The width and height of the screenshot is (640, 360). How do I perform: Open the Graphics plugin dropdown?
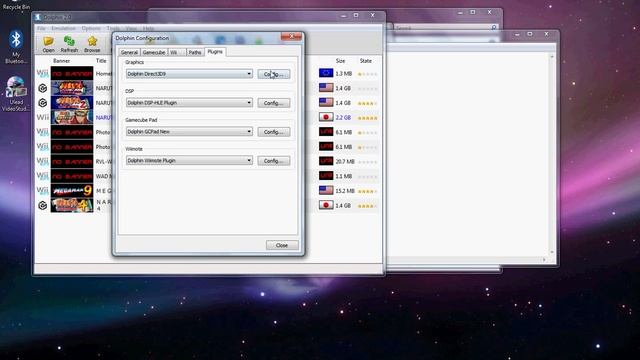point(189,74)
